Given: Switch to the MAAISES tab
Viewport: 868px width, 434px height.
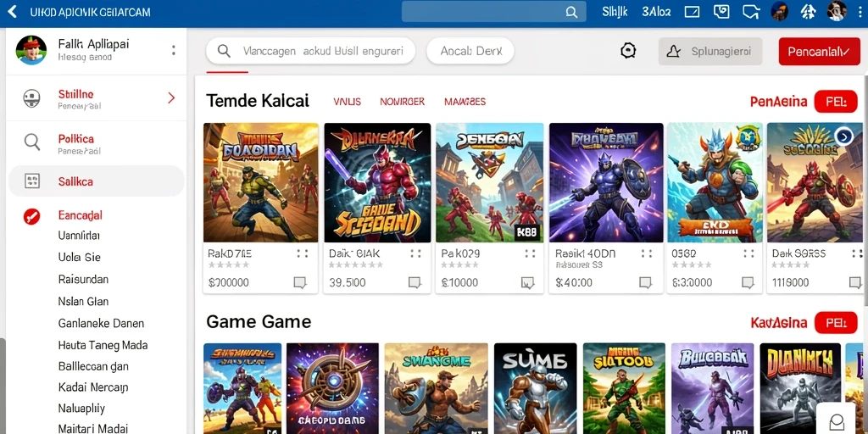Looking at the screenshot, I should (465, 102).
